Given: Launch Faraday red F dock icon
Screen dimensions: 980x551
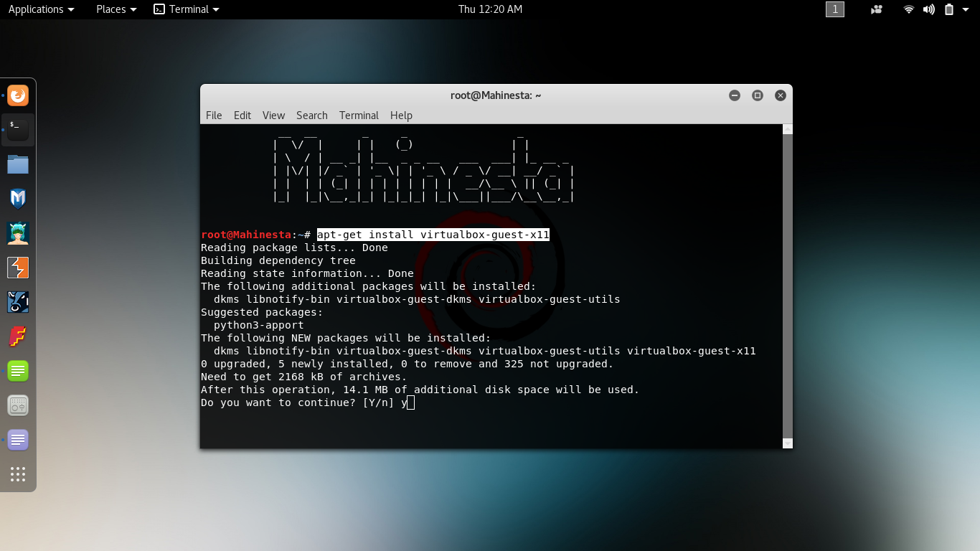Looking at the screenshot, I should [18, 336].
